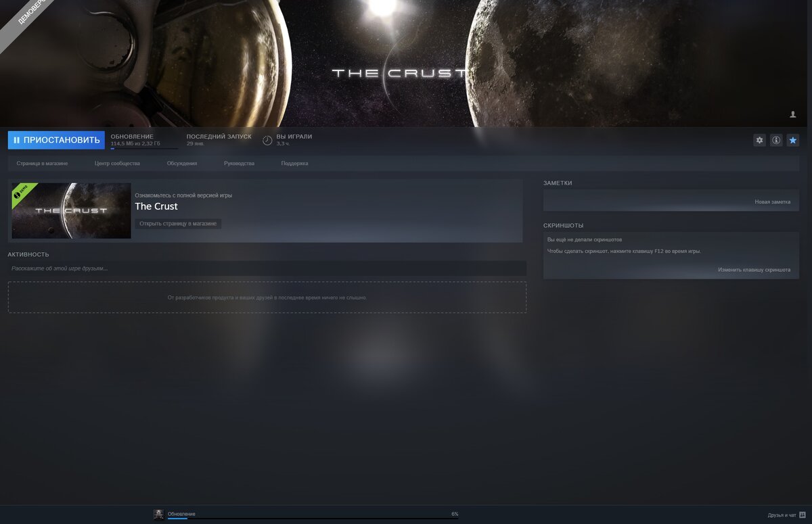The width and height of the screenshot is (812, 524).
Task: Click the green Демо badge on thumbnail
Action: point(24,193)
